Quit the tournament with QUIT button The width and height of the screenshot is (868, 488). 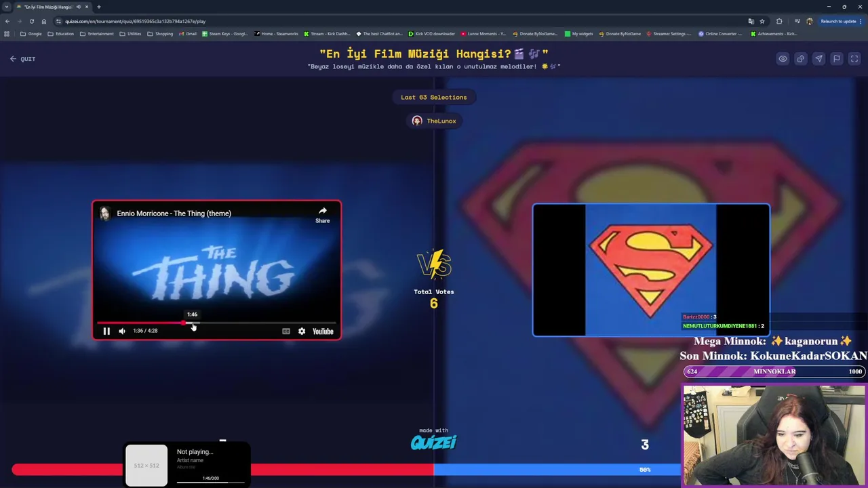(x=22, y=59)
